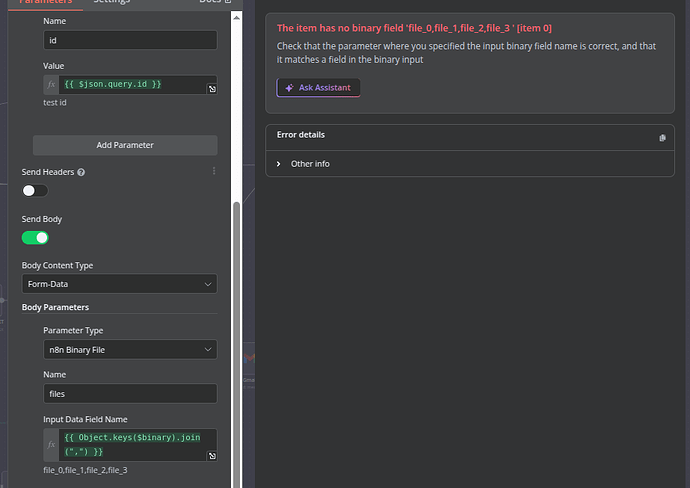Screen dimensions: 690x488
Task: Click the 'Body Content Type' label
Action: point(57,265)
